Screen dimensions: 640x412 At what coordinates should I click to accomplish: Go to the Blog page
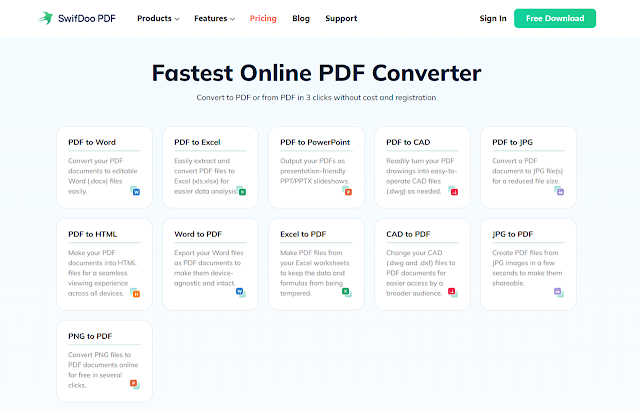301,18
